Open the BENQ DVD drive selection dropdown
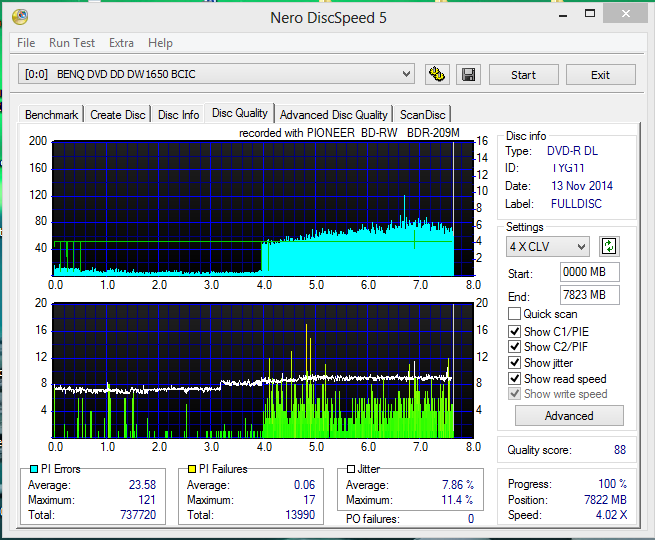The height and width of the screenshot is (540, 655). [x=216, y=74]
